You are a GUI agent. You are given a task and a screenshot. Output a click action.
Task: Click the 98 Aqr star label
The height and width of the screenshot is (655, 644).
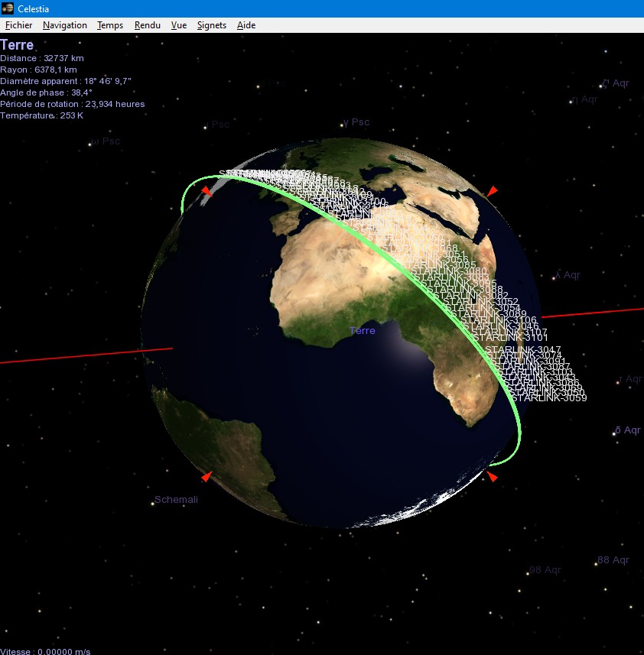(545, 570)
